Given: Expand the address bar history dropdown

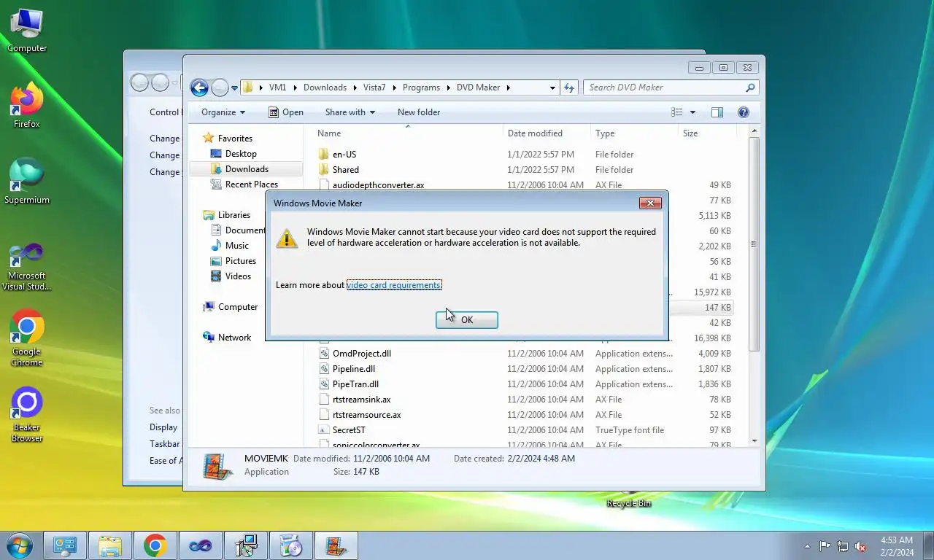Looking at the screenshot, I should click(x=552, y=87).
